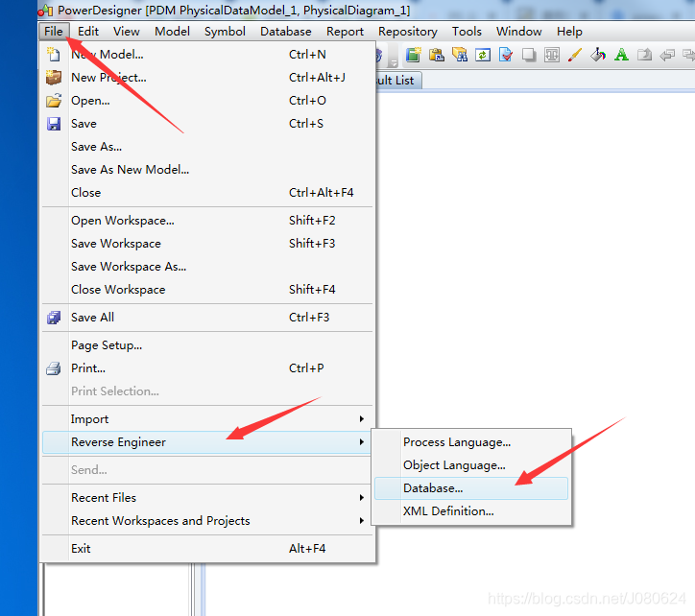The width and height of the screenshot is (695, 616).
Task: Expand the Recent Files submenu arrow
Action: 362,498
